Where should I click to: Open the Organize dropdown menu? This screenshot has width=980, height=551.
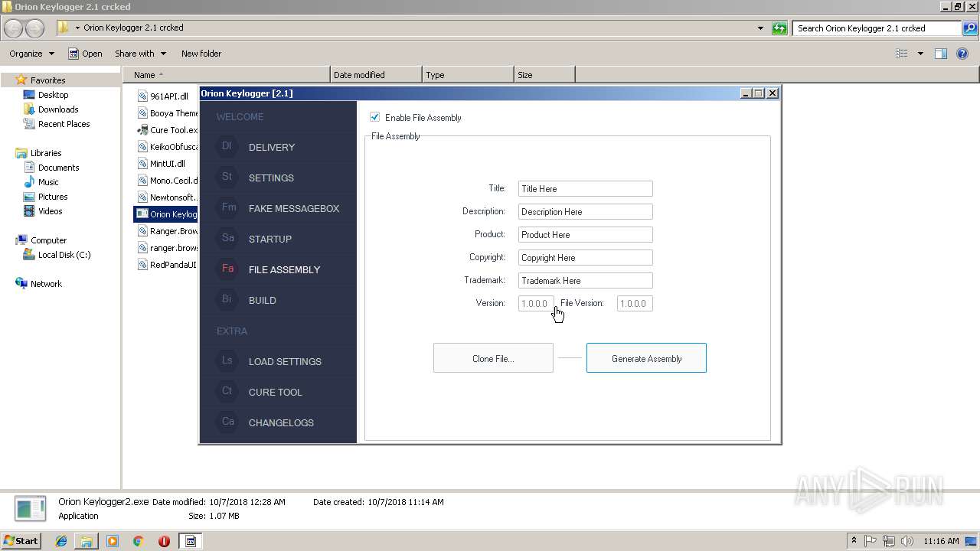[x=32, y=54]
